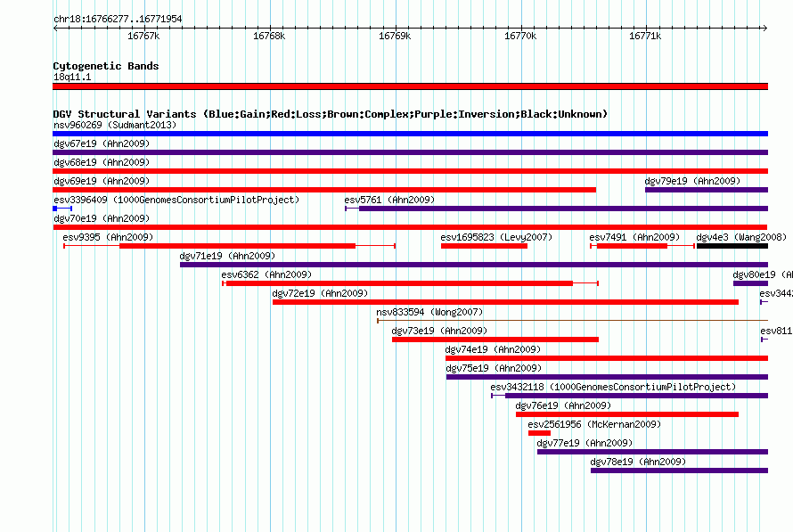This screenshot has width=793, height=532.
Task: Open dgv77e19 (Ahn2009) variant
Action: 585,443
